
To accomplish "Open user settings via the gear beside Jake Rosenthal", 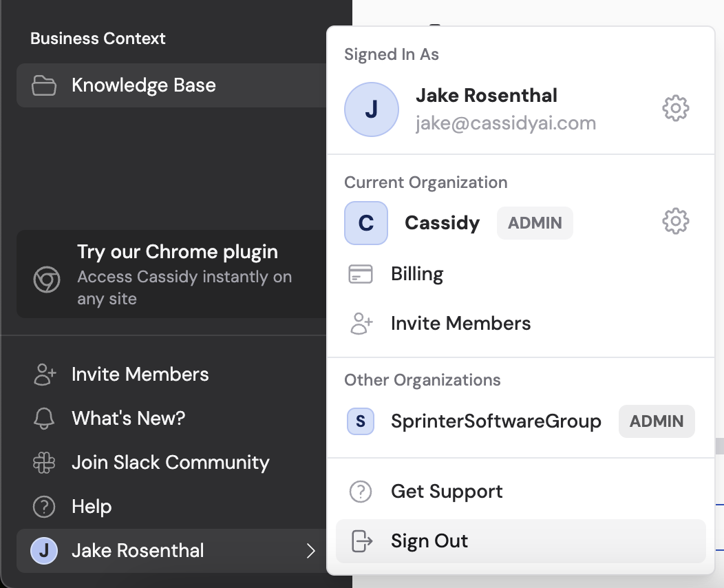I will [675, 108].
